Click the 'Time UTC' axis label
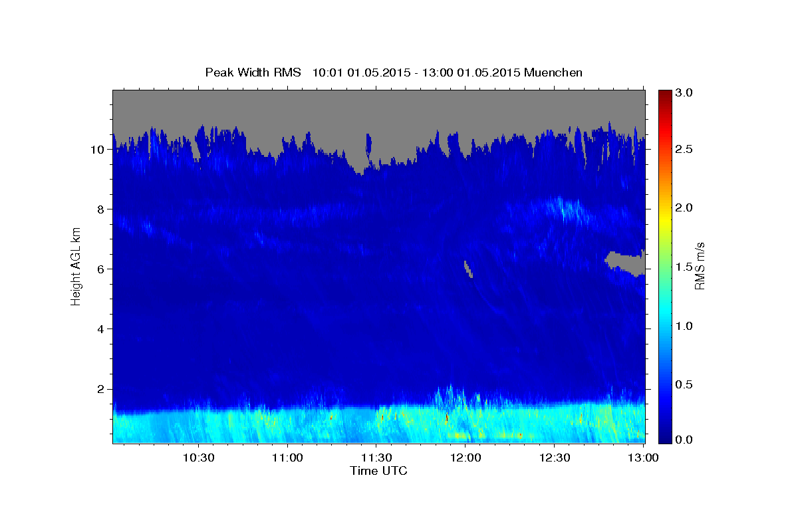The image size is (798, 532). pyautogui.click(x=378, y=471)
